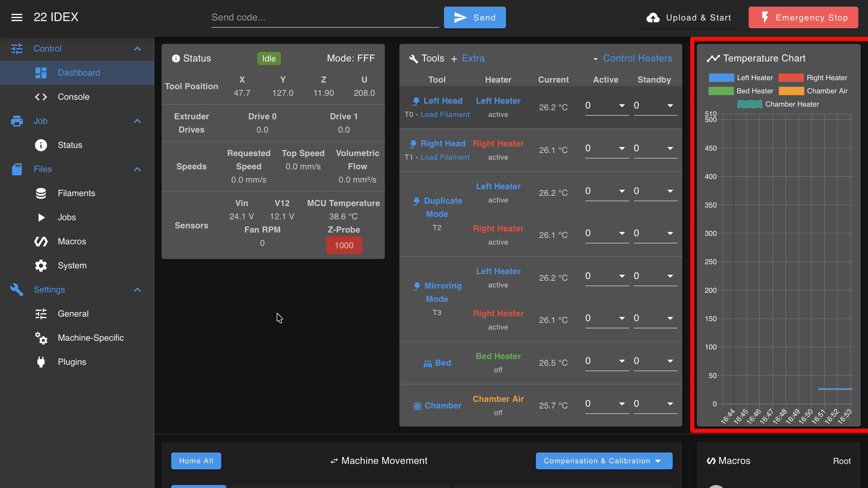Click Home All button
Screen dimensions: 868x488
196,461
